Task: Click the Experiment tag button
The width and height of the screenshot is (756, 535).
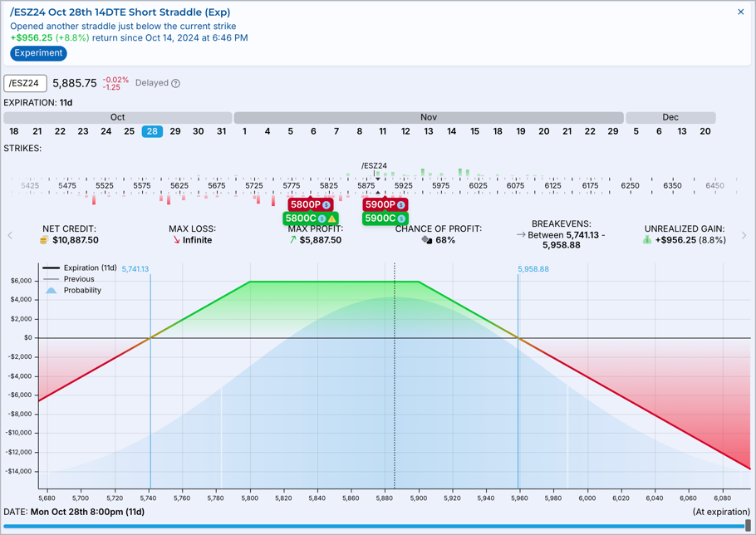Action: tap(38, 53)
